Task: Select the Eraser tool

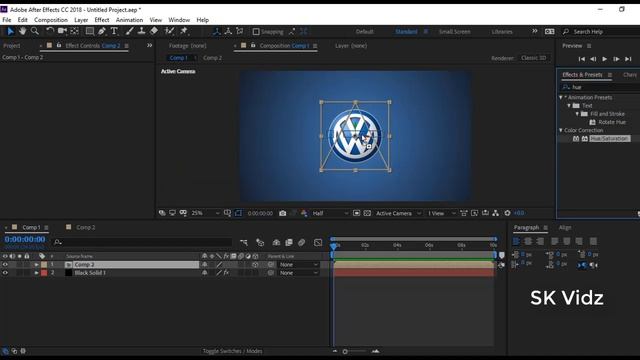Action: pos(154,31)
